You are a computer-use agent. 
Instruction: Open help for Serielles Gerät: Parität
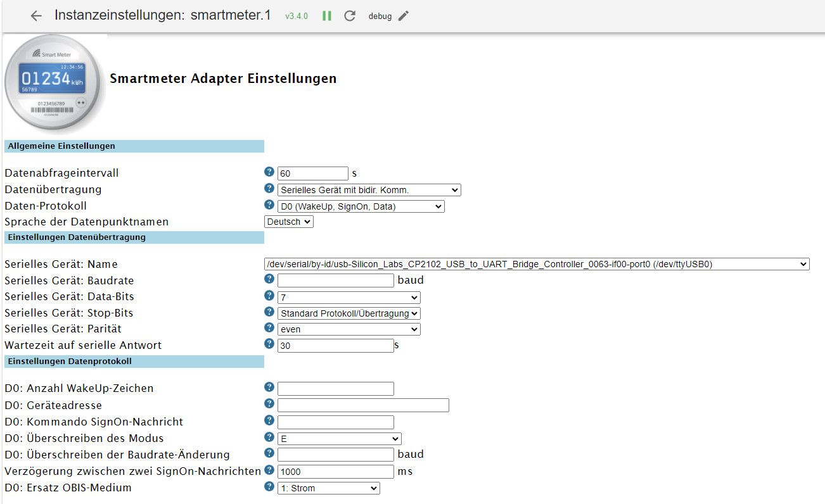[x=269, y=327]
